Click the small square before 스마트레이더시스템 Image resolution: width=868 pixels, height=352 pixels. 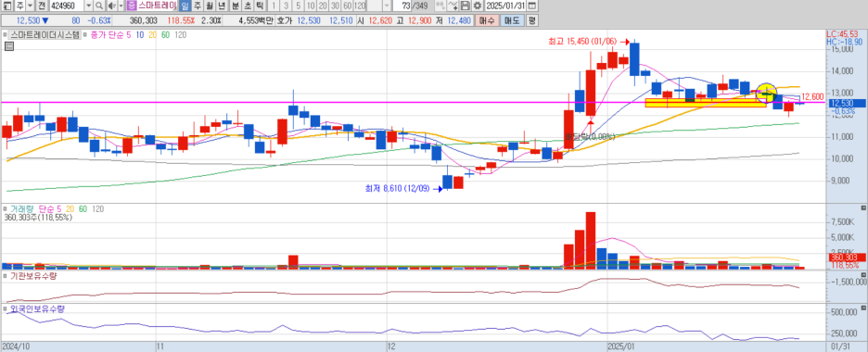tap(5, 35)
